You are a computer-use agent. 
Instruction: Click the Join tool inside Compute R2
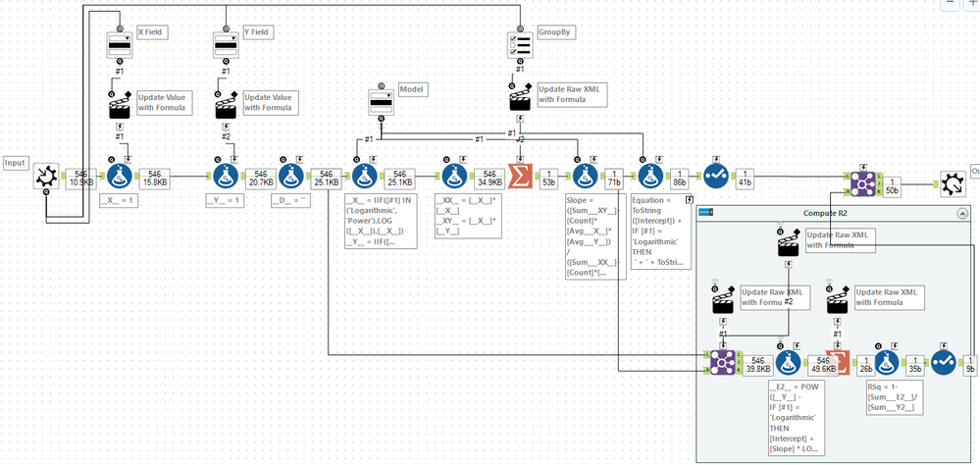pyautogui.click(x=722, y=362)
